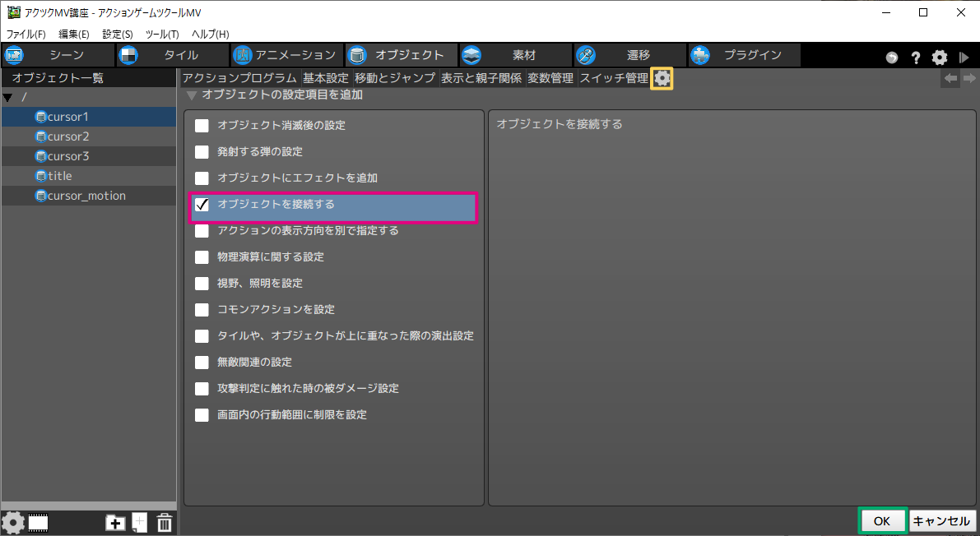
Task: Click the キャンセル button
Action: point(942,521)
